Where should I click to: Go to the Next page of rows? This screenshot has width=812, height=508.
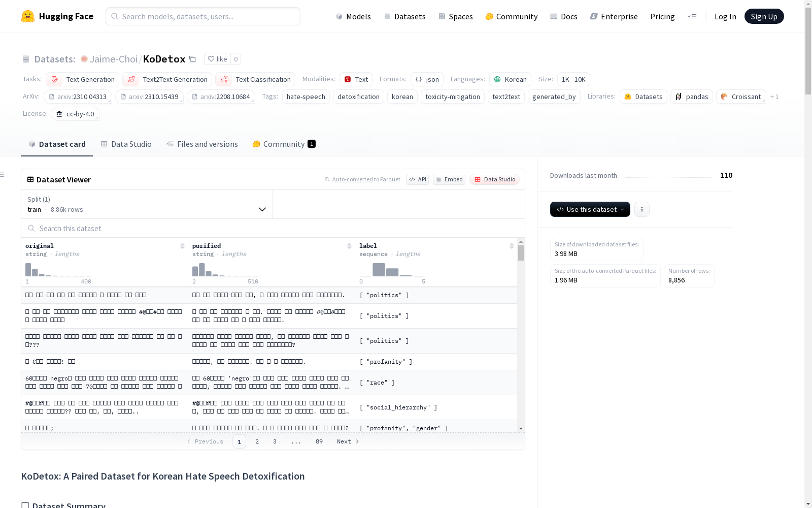pos(348,441)
